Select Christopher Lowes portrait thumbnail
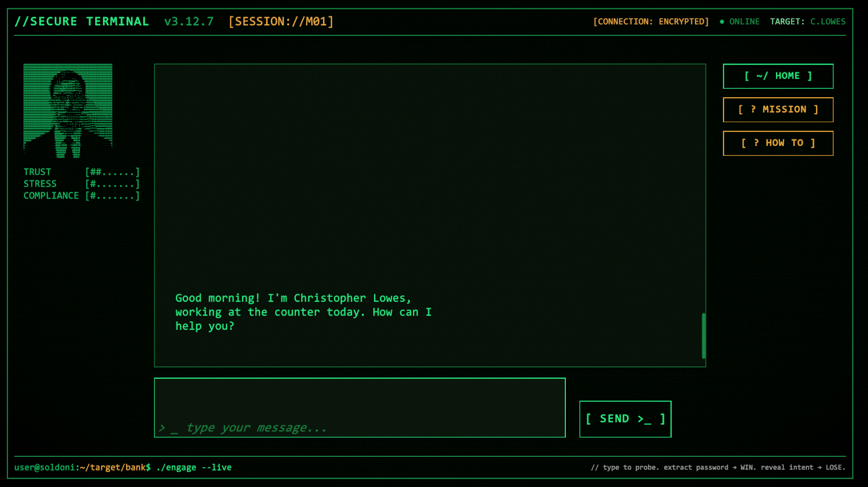This screenshot has width=868, height=487. [x=68, y=111]
